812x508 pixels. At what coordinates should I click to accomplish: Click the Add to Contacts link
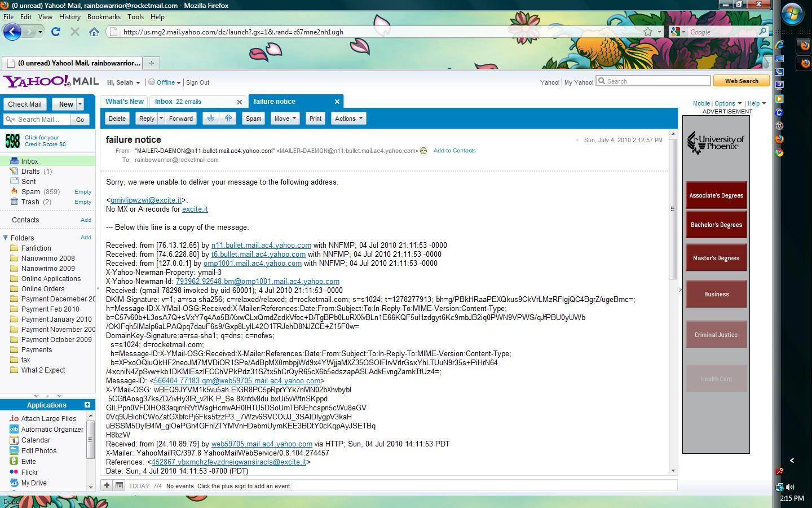tap(454, 151)
